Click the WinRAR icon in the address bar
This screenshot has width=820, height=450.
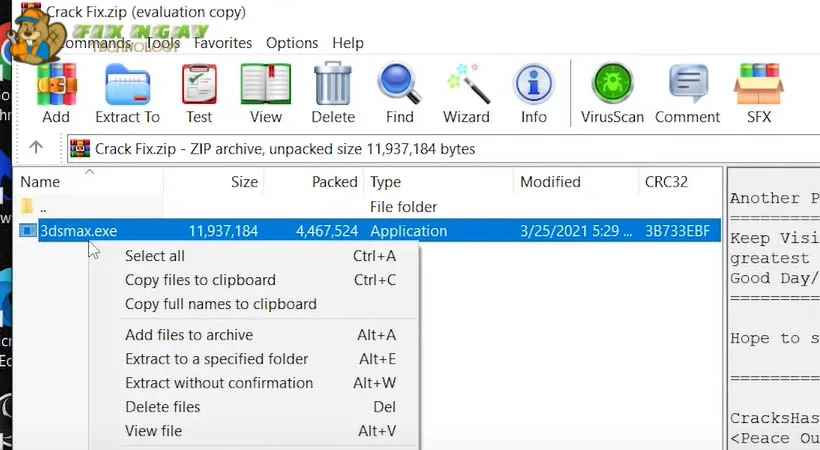click(80, 149)
